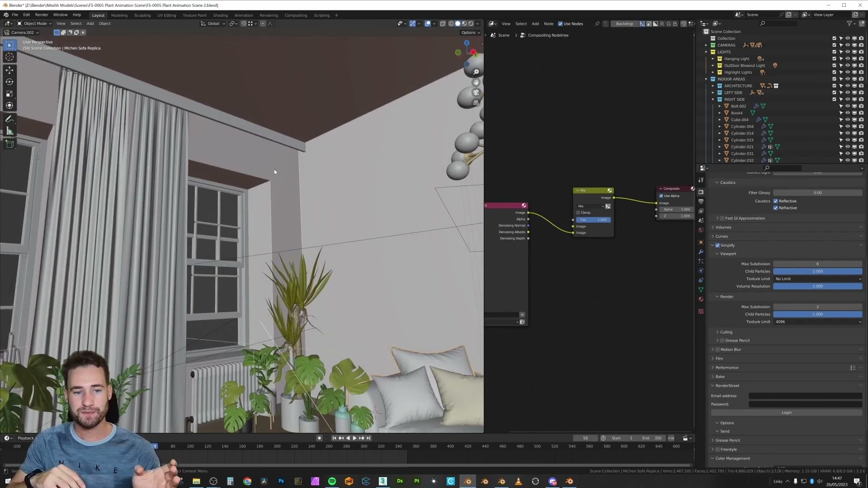This screenshot has height=488, width=868.
Task: Select the Annotate tool
Action: tap(9, 119)
